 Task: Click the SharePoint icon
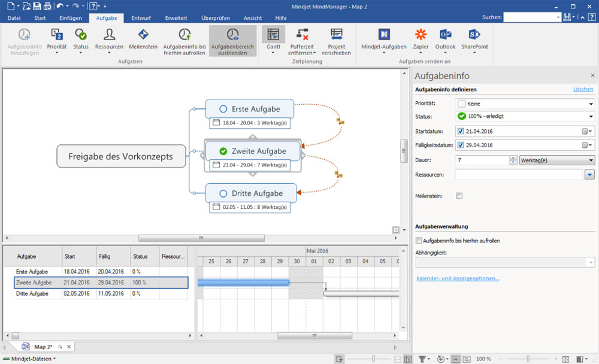point(474,35)
